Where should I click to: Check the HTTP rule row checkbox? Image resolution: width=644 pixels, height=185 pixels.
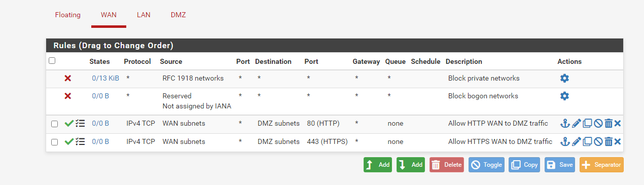[x=54, y=124]
